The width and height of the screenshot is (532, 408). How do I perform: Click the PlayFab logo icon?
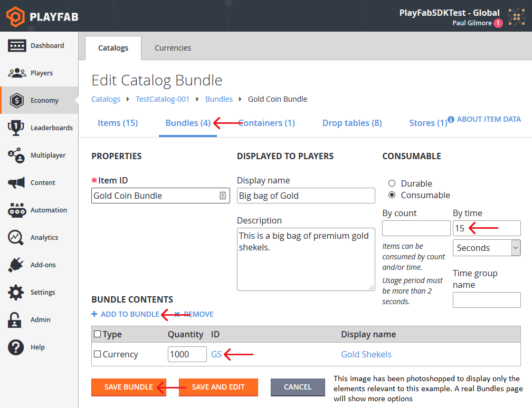click(x=16, y=16)
